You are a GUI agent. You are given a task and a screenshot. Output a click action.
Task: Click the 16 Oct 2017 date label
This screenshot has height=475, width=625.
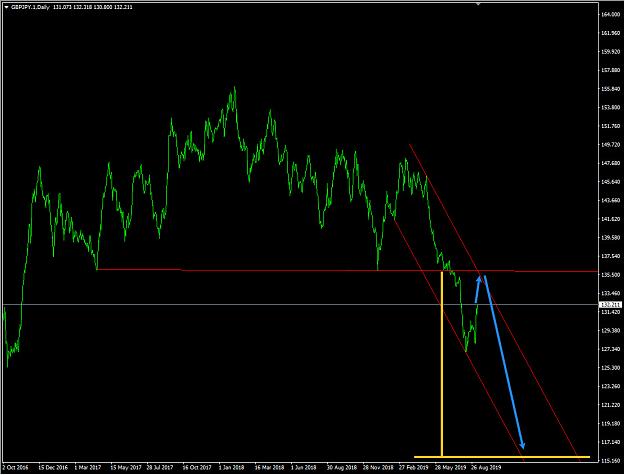tap(197, 467)
